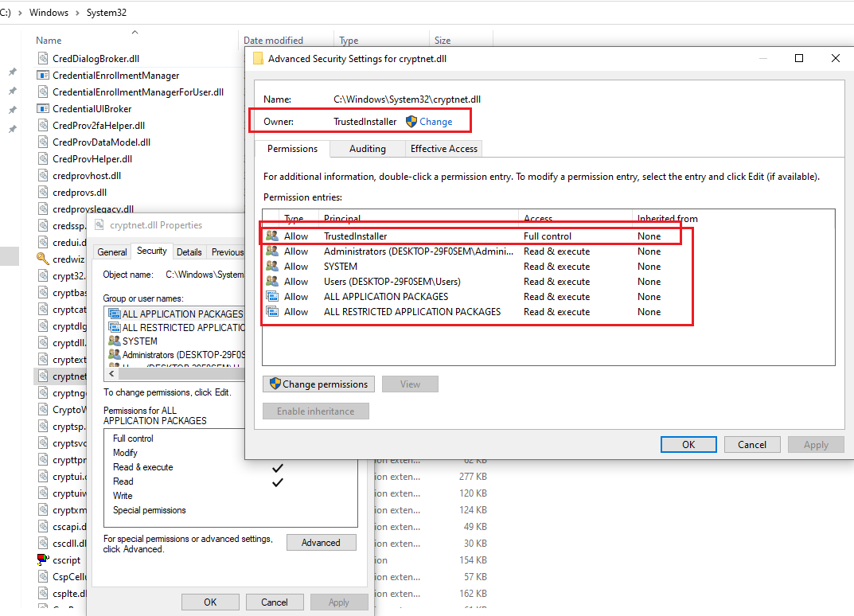The image size is (854, 616).
Task: Click the Change owner link
Action: tap(435, 122)
